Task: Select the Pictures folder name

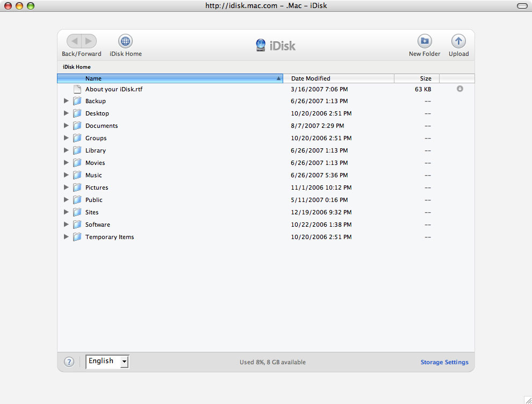Action: click(x=97, y=187)
